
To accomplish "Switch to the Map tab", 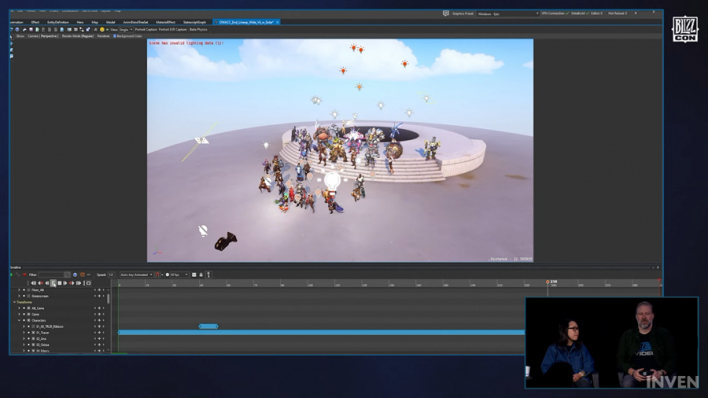I will [x=95, y=22].
